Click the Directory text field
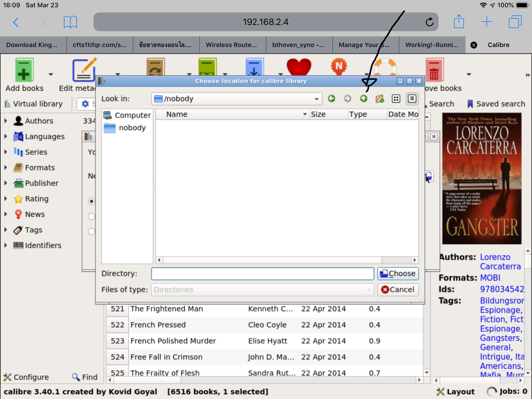The height and width of the screenshot is (399, 532). click(262, 274)
